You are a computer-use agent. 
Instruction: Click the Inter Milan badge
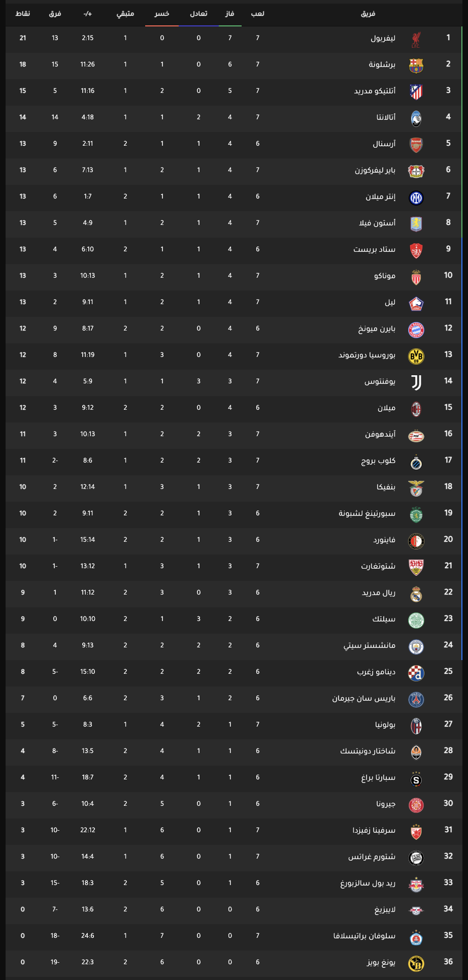tap(416, 198)
